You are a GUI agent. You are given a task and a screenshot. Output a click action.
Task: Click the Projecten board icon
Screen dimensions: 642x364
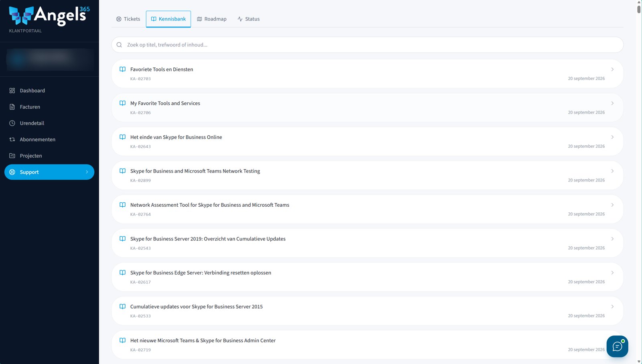point(12,156)
